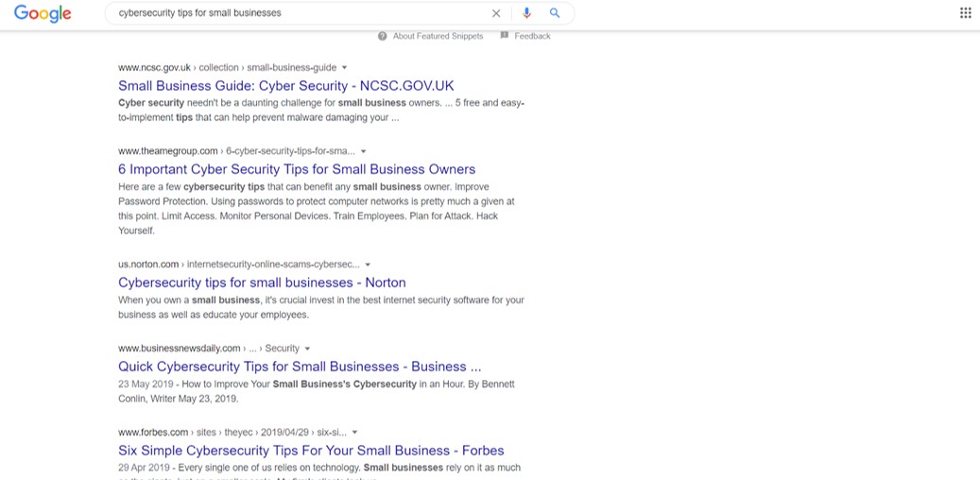Viewport: 980px width, 480px height.
Task: Open Six Simple Cybersecurity Tips Forbes result
Action: [x=311, y=451]
